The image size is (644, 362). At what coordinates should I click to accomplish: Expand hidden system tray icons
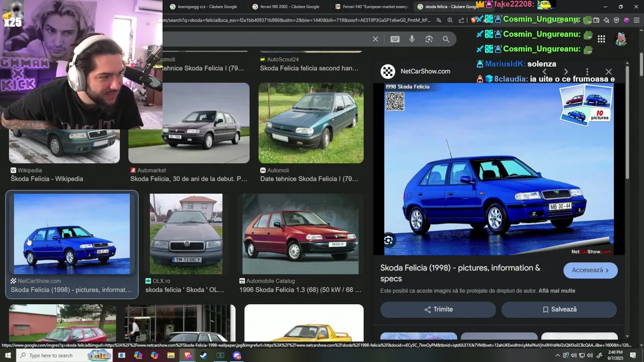tap(557, 355)
